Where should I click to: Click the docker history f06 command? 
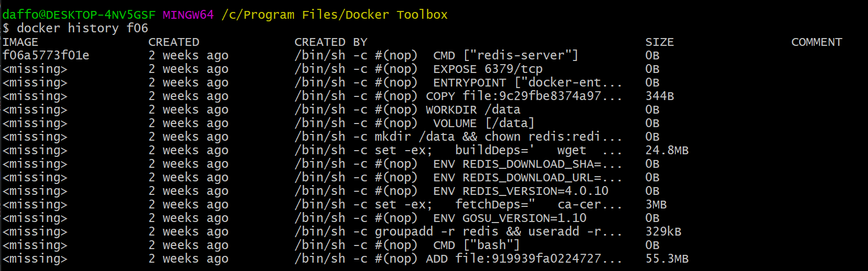click(x=82, y=28)
